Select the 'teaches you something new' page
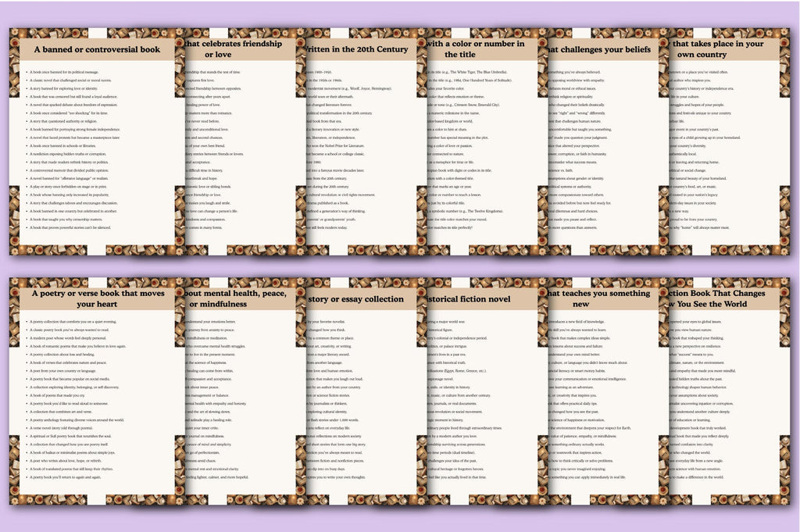Image resolution: width=800 pixels, height=532 pixels. pos(604,391)
